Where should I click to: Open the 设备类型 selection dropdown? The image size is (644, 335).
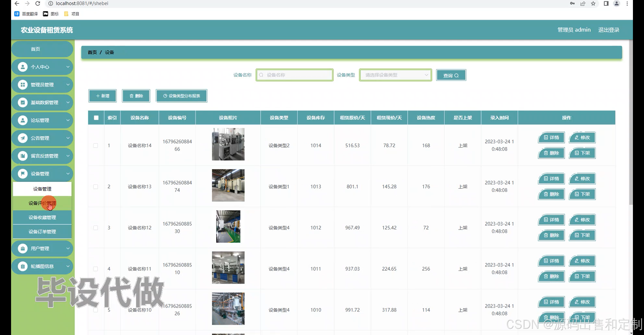(x=395, y=75)
